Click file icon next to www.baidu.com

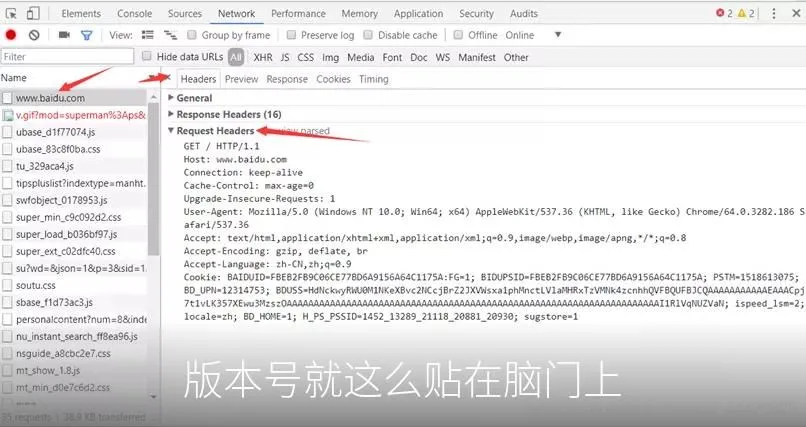(x=7, y=98)
